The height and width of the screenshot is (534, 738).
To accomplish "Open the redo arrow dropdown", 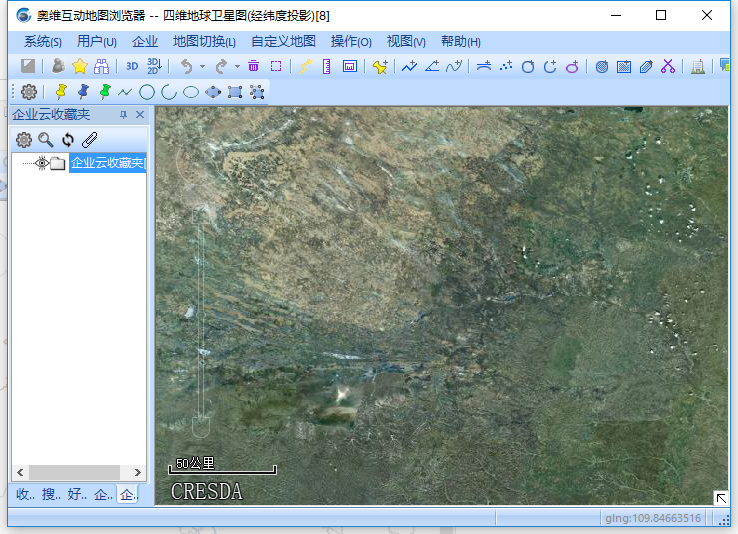I will [x=237, y=67].
